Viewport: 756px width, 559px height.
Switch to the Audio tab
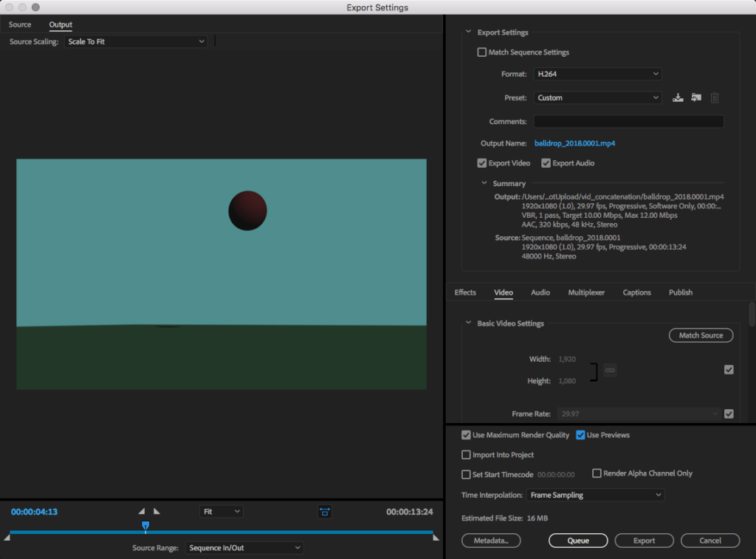click(540, 292)
